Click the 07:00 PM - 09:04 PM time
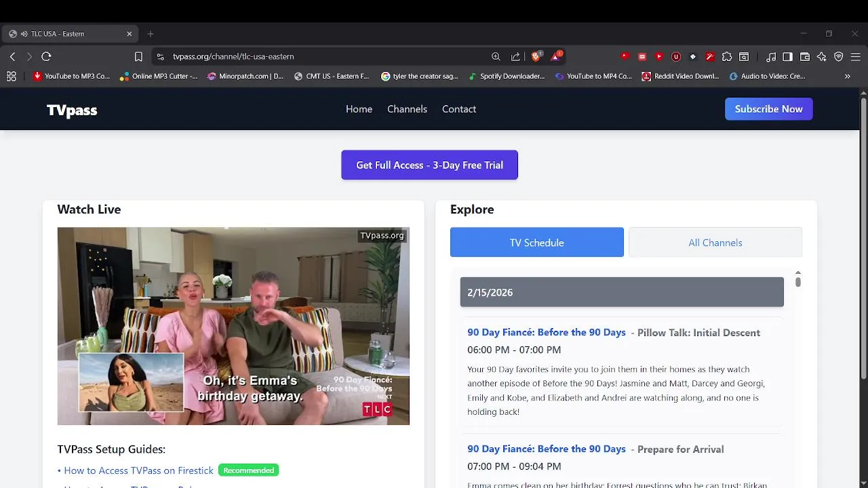 click(514, 466)
